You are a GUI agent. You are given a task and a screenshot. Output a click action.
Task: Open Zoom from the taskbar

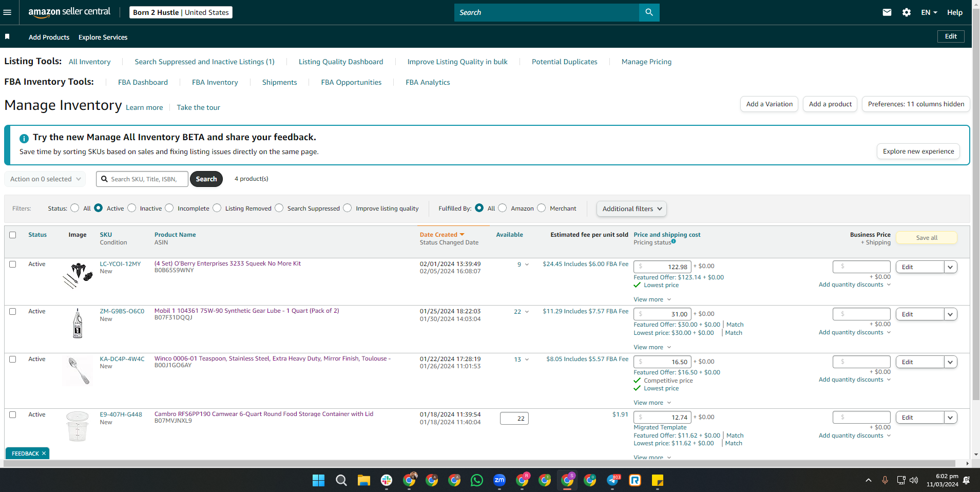499,480
